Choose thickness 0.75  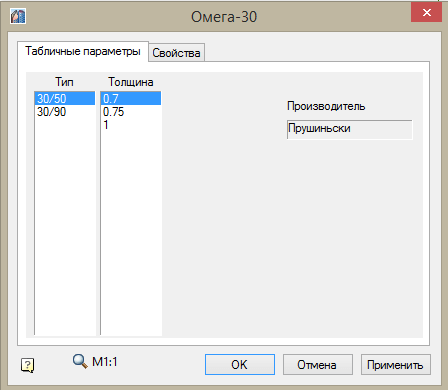(131, 112)
